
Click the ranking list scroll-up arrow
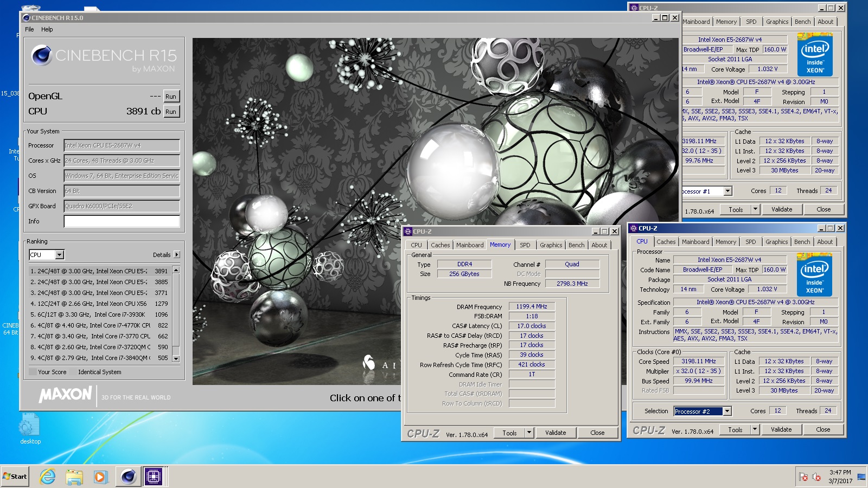coord(176,270)
